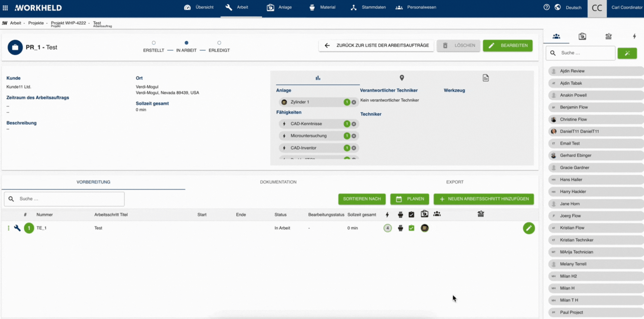
Task: Switch to the DOKUMENTATION tab
Action: point(278,182)
